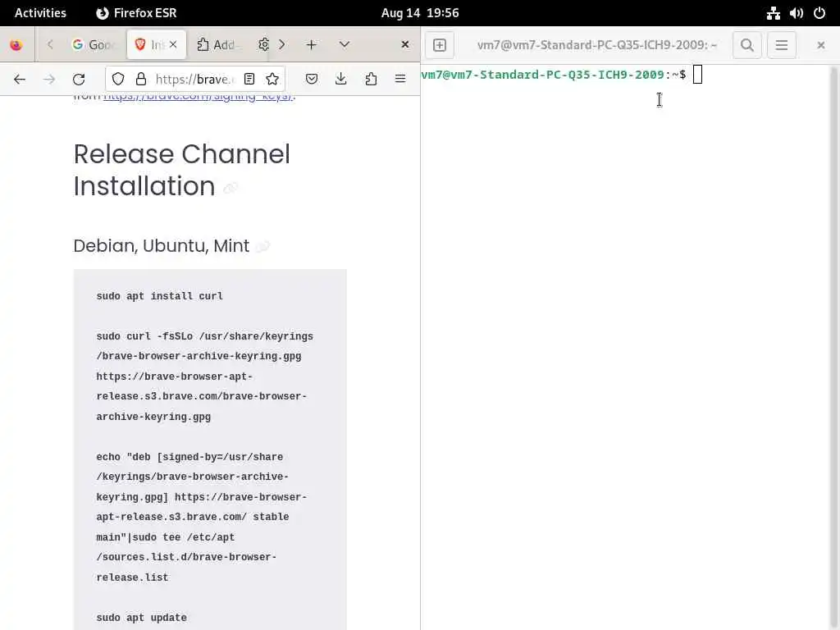Open network status in system tray
840x630 pixels.
click(x=774, y=13)
